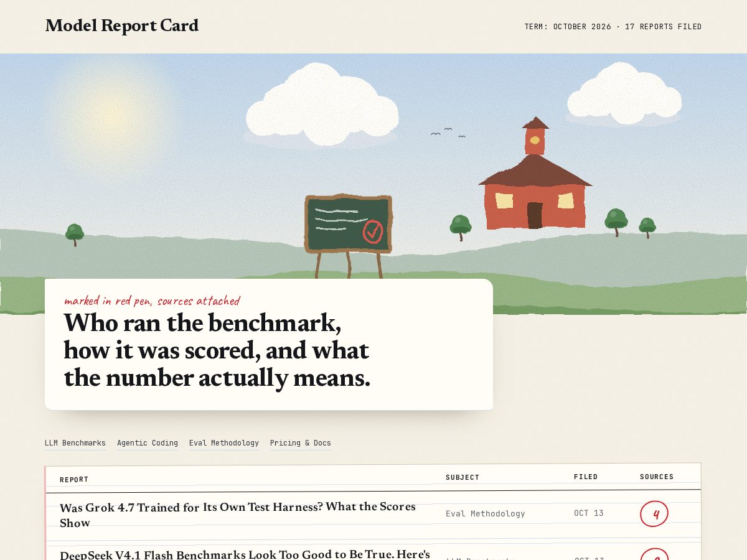
Task: Click the 'marked in red pen, sources attached' tagline
Action: [x=152, y=301]
